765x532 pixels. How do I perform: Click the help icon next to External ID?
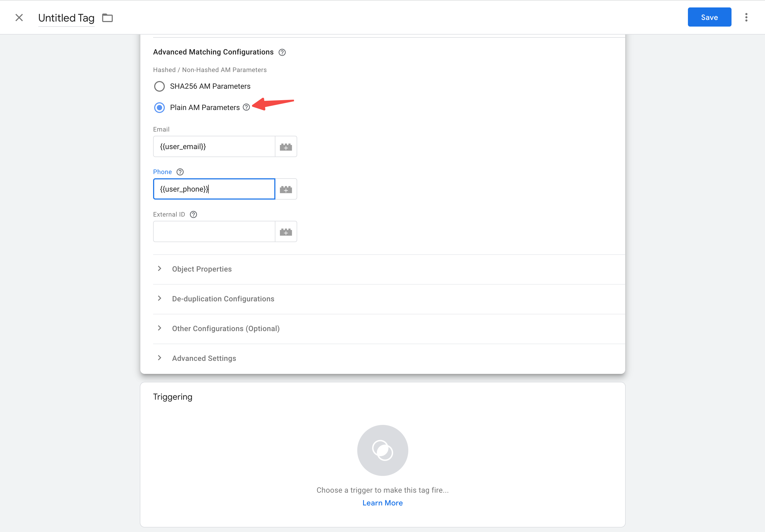pyautogui.click(x=193, y=214)
